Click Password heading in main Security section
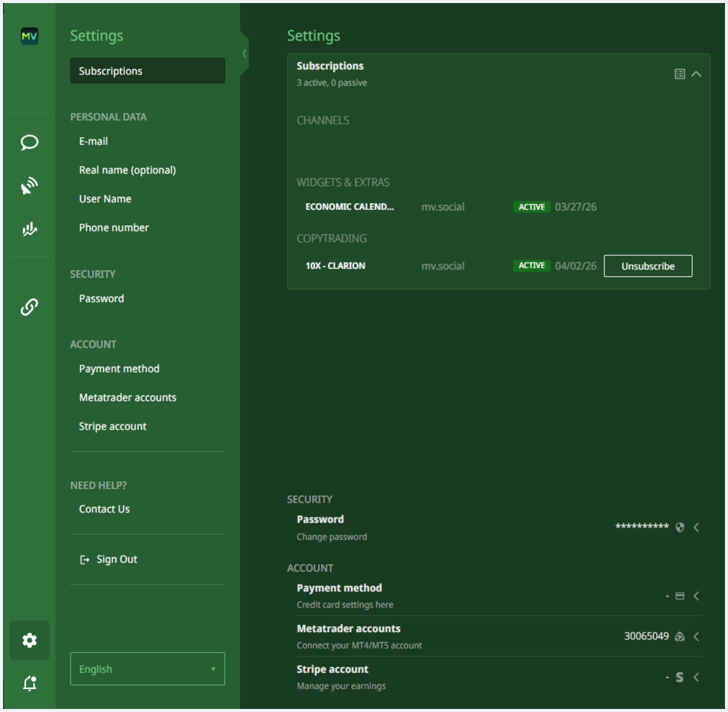Screen dimensions: 728x712 320,519
